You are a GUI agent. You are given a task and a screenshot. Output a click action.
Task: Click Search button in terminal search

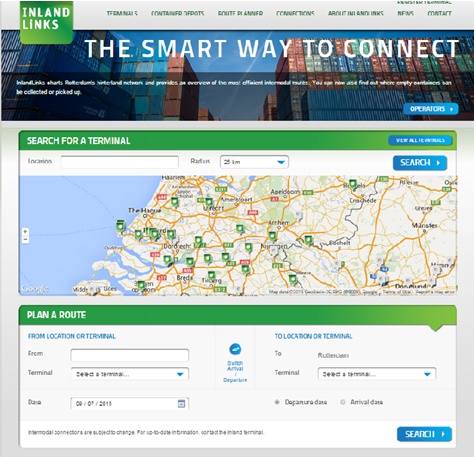(420, 163)
